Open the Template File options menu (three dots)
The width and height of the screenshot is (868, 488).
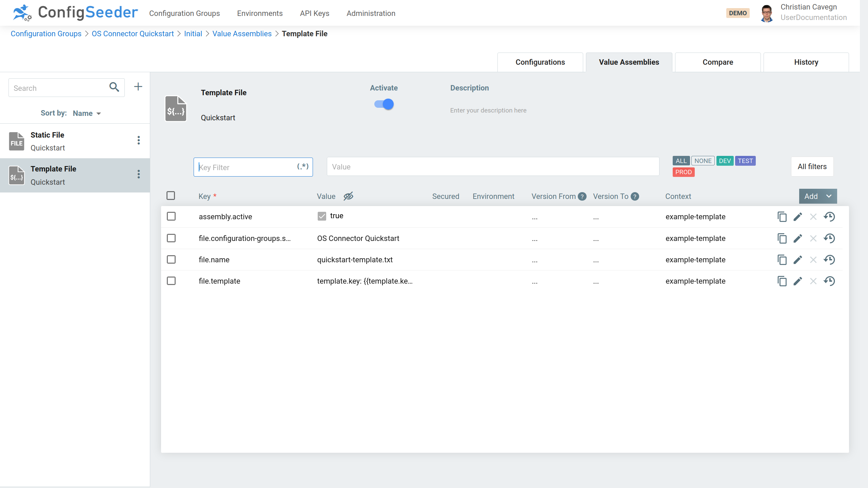139,174
